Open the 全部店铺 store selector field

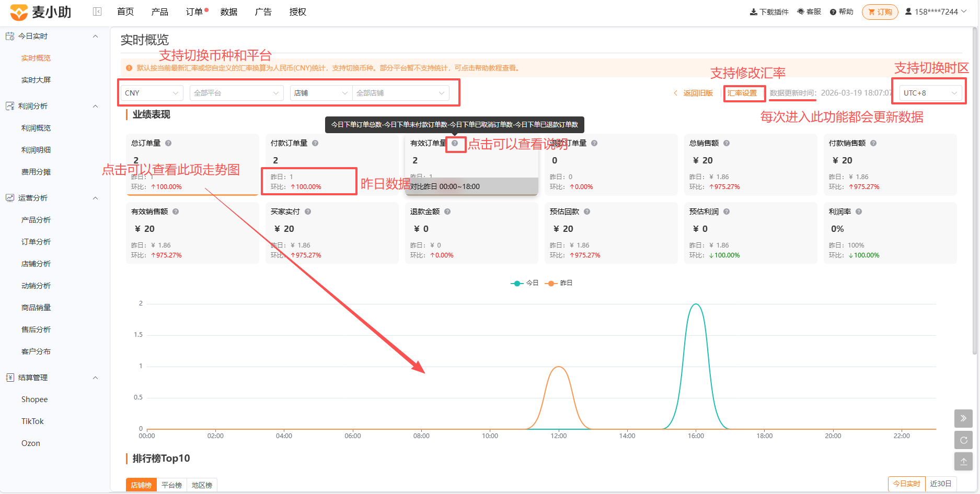point(401,93)
